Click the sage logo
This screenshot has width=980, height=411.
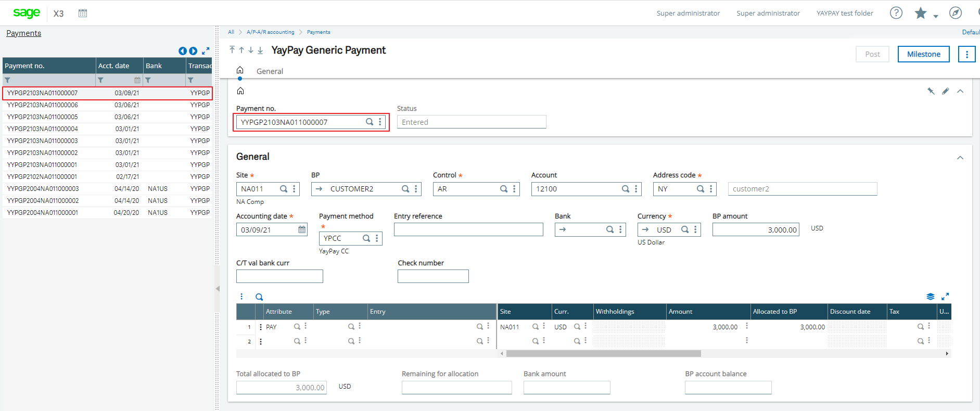[27, 12]
